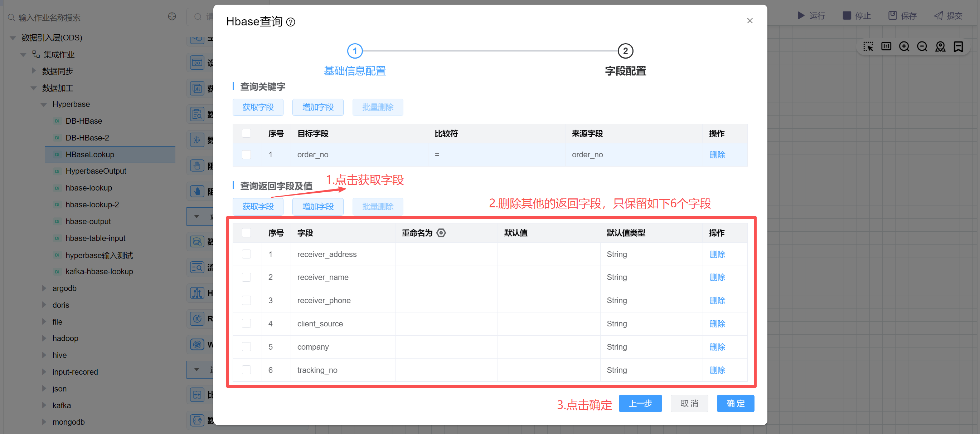Expand the 数据同步 tree node
Image resolution: width=980 pixels, height=434 pixels.
[x=34, y=71]
